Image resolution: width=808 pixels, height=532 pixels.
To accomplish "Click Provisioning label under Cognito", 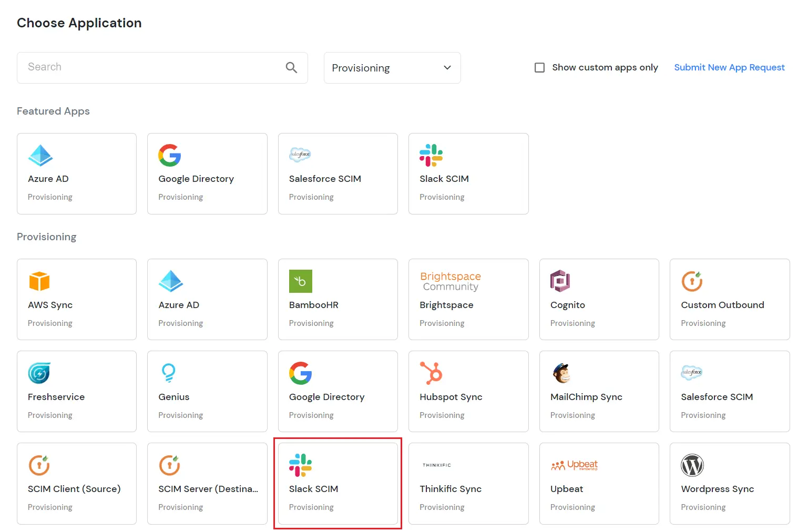I will click(x=572, y=323).
